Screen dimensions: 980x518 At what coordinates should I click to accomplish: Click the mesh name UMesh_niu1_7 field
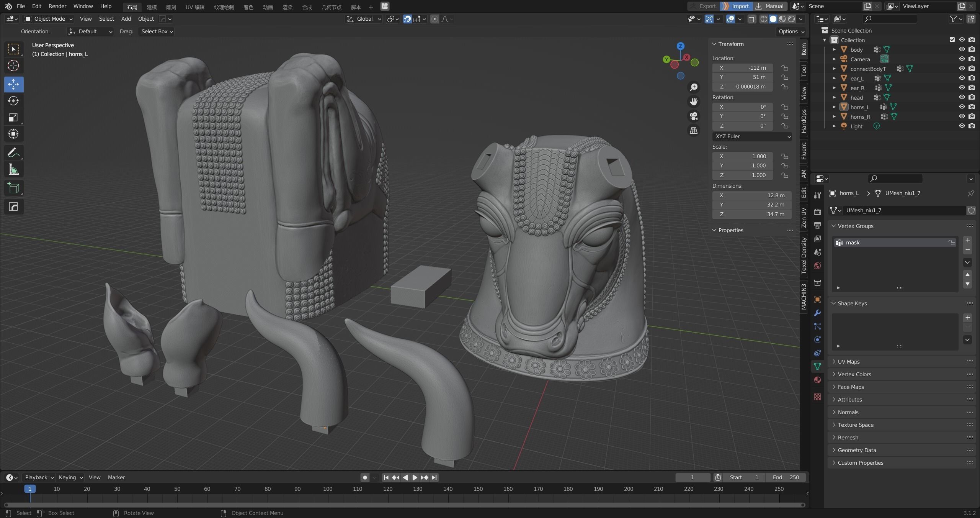coord(905,210)
